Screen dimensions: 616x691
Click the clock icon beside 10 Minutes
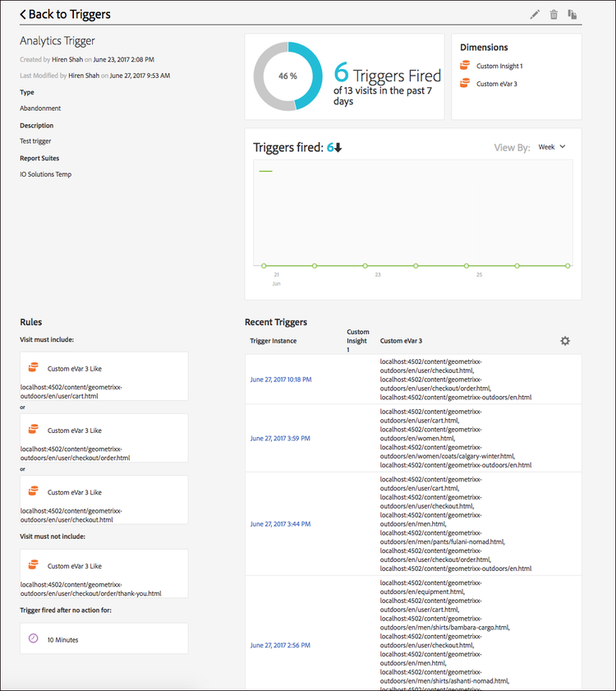point(34,638)
